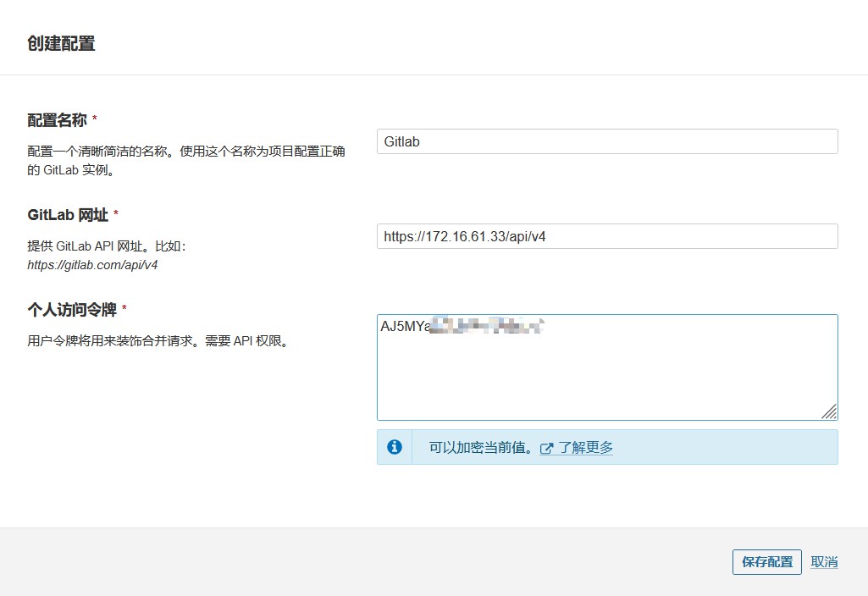Viewport: 868px width, 596px height.
Task: Cancel with the 取消 link
Action: 824,561
